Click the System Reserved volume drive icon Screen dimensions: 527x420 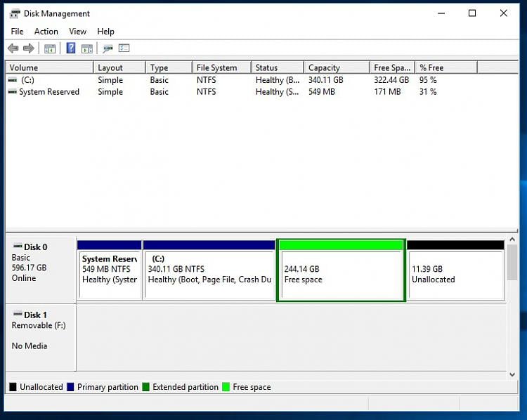(x=13, y=92)
